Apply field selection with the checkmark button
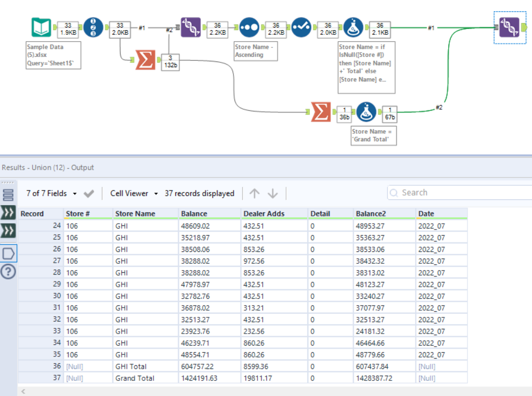 pyautogui.click(x=89, y=194)
